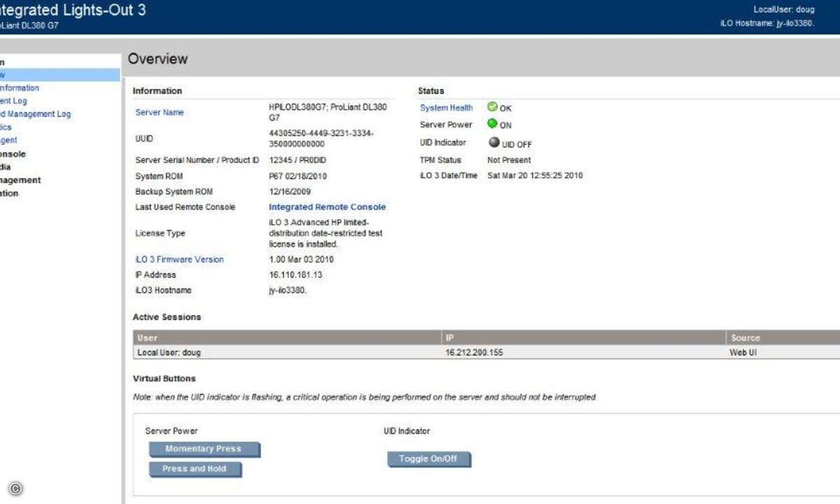This screenshot has width=840, height=504.
Task: Click the 'Active Sessions' section heading
Action: click(167, 317)
